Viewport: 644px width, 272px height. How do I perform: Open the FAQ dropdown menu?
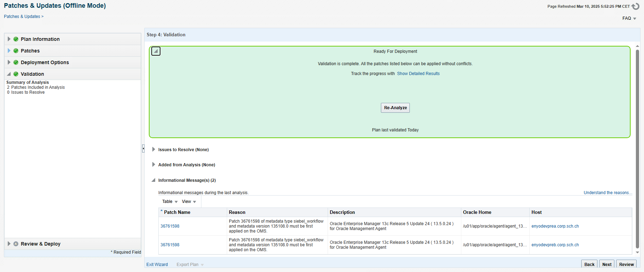click(629, 18)
